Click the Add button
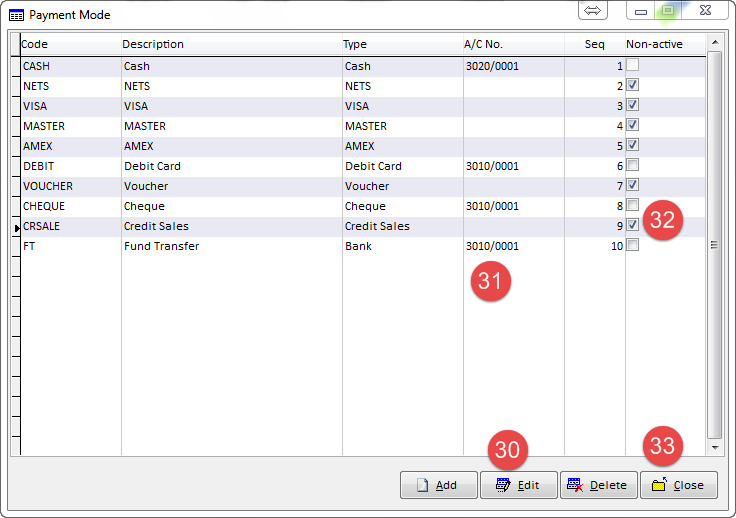 pos(438,485)
